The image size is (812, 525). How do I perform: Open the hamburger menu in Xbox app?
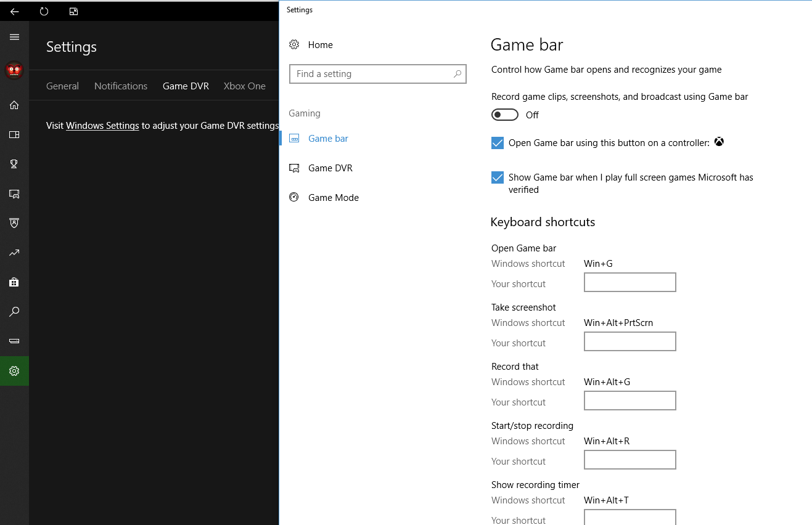point(14,37)
